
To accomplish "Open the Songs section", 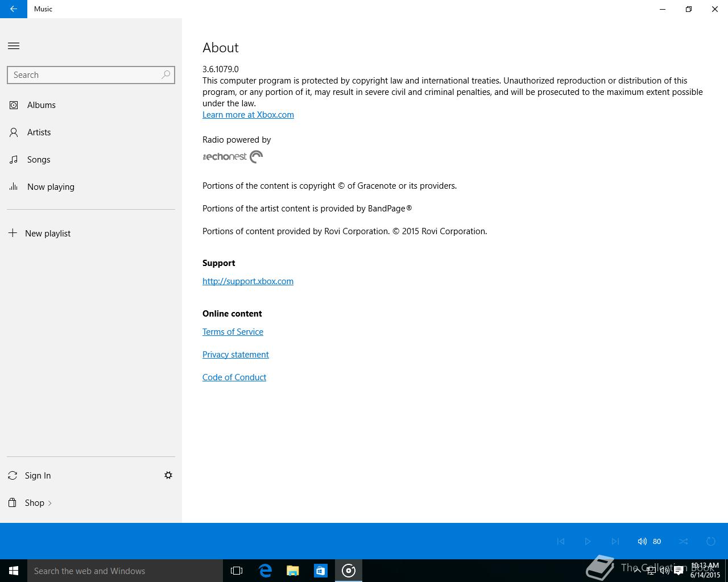I will click(x=91, y=160).
